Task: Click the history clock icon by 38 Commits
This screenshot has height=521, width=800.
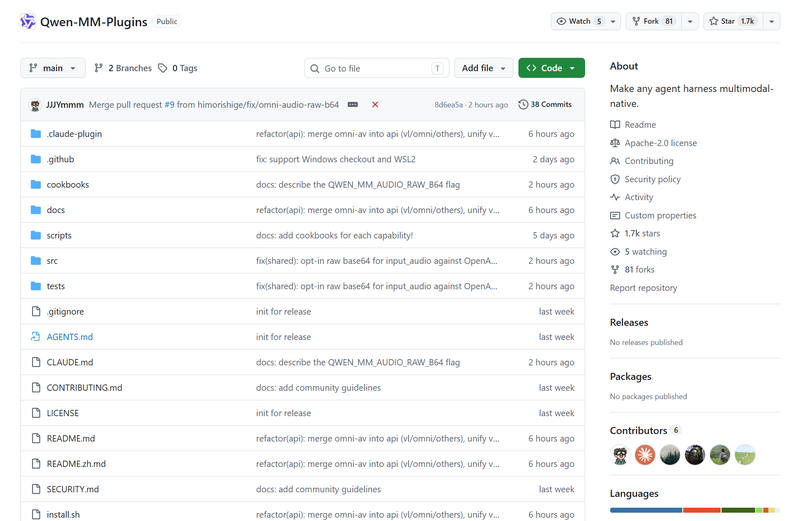Action: pos(523,104)
